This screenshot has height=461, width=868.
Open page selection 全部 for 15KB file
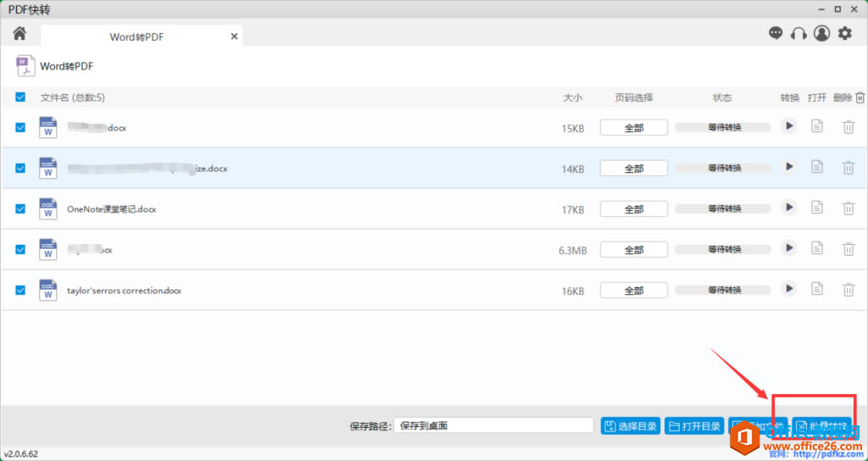point(634,127)
